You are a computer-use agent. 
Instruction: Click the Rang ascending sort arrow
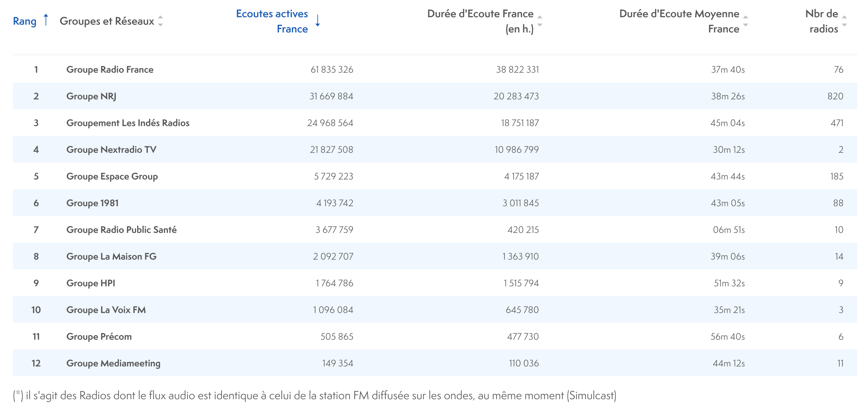pyautogui.click(x=46, y=20)
